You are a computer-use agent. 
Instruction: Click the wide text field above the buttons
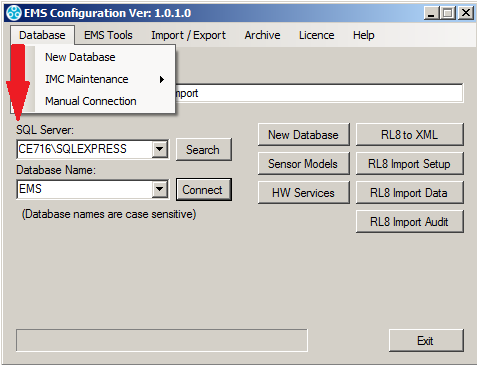point(319,93)
